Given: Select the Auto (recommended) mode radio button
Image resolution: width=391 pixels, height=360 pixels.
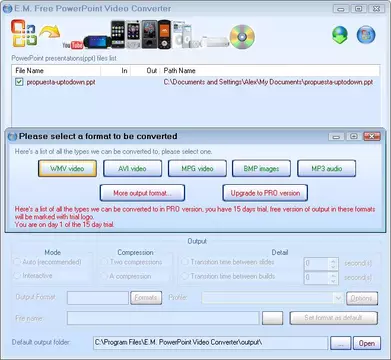Looking at the screenshot, I should [17, 262].
